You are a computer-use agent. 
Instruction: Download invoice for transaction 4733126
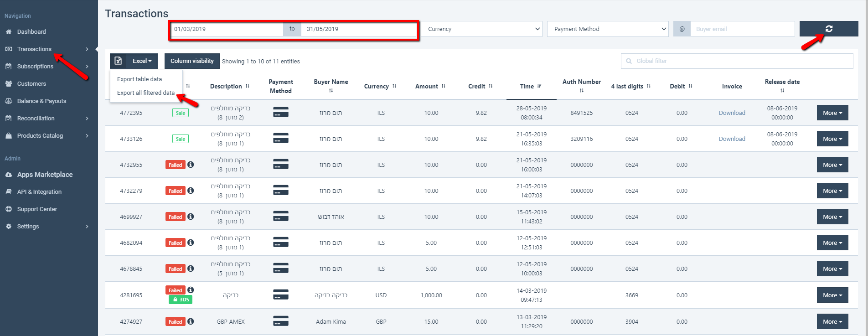(732, 139)
